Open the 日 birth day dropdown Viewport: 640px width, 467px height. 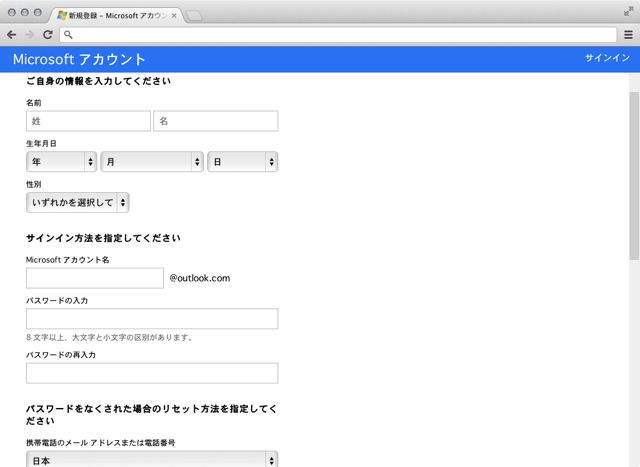[x=242, y=162]
